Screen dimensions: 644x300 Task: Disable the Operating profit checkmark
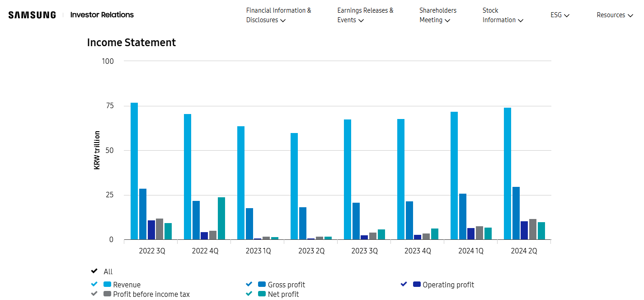pyautogui.click(x=404, y=285)
